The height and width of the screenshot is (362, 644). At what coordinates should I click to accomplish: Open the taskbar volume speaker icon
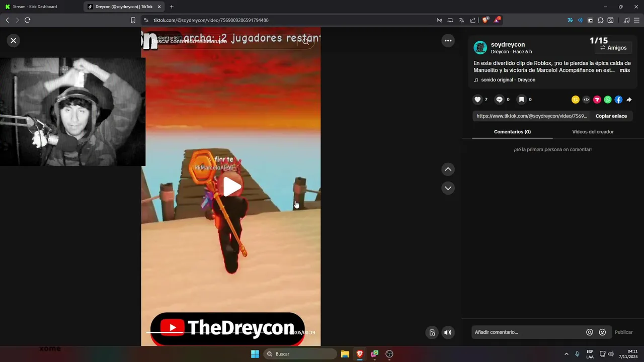(x=611, y=354)
